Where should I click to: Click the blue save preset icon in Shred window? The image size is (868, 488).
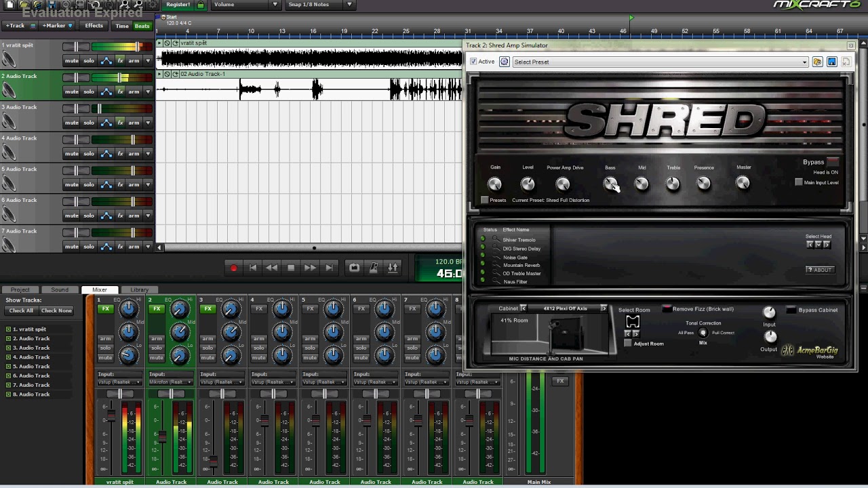point(831,62)
